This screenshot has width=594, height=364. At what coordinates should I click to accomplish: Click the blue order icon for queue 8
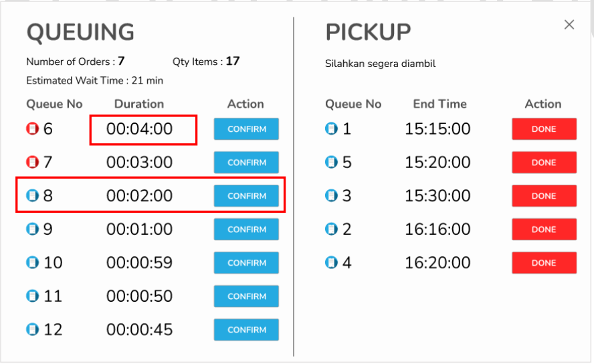(32, 196)
